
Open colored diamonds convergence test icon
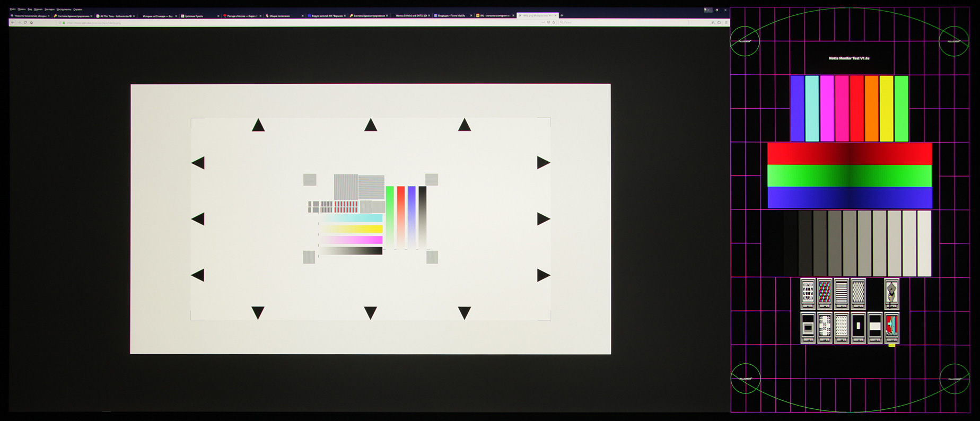(x=825, y=293)
